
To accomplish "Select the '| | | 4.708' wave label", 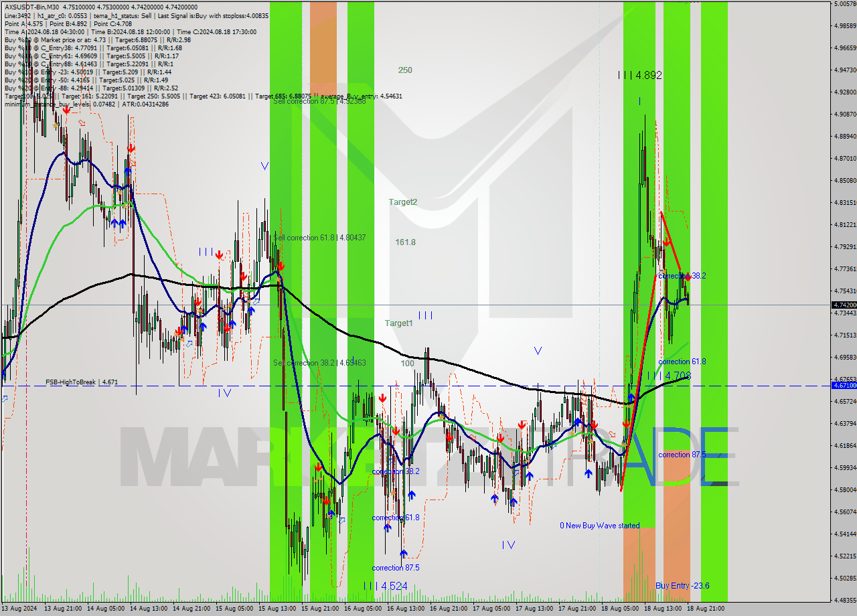I will coord(669,376).
